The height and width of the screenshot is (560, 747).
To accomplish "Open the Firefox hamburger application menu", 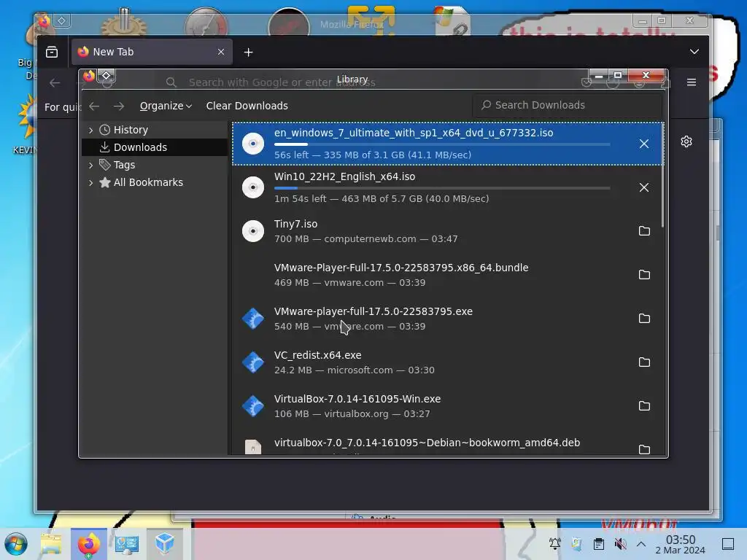I will 692,82.
